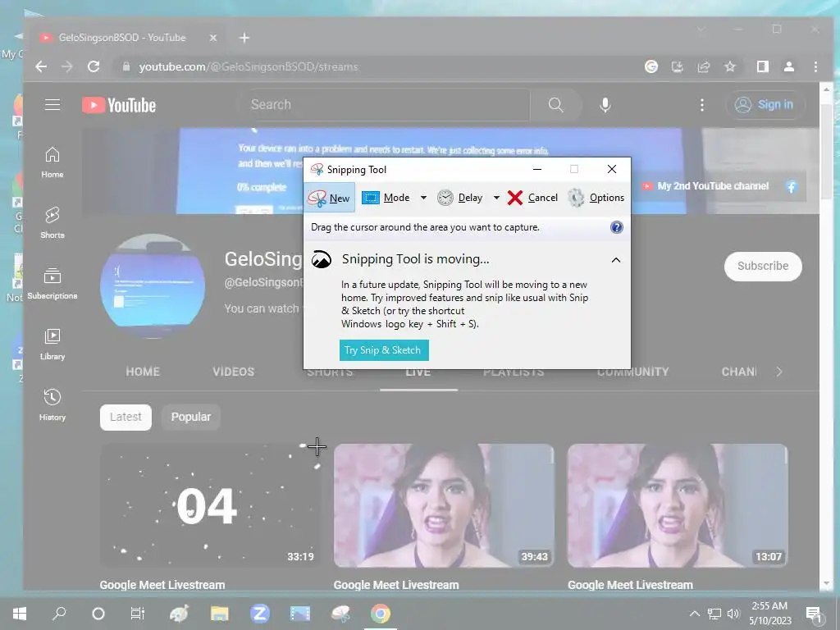Click the Mode button in Snipping Tool
The height and width of the screenshot is (630, 840).
(x=386, y=198)
